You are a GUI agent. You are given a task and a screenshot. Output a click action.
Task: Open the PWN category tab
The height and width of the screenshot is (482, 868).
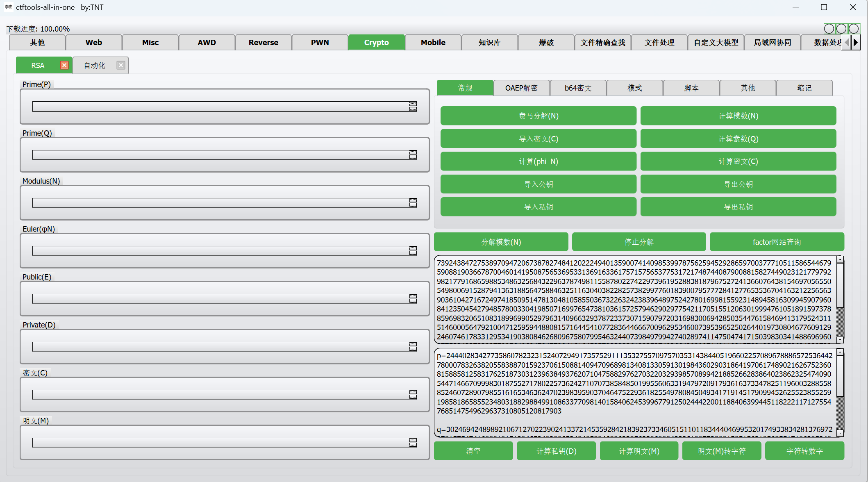tap(320, 43)
